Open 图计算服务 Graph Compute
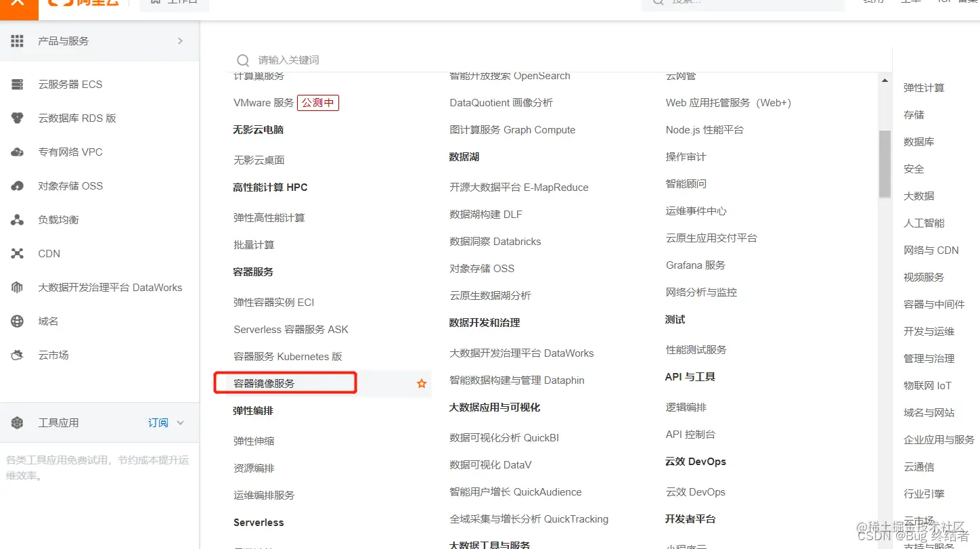Viewport: 980px width, 549px height. (512, 130)
